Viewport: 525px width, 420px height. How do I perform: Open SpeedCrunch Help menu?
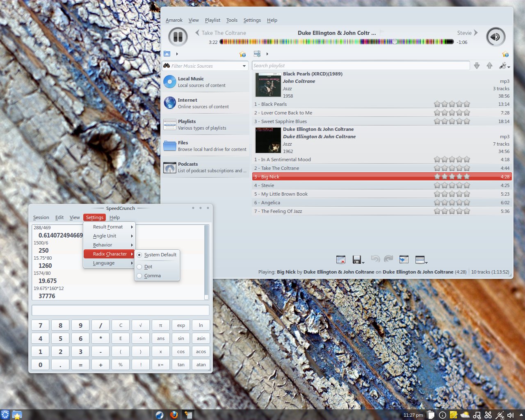(114, 217)
